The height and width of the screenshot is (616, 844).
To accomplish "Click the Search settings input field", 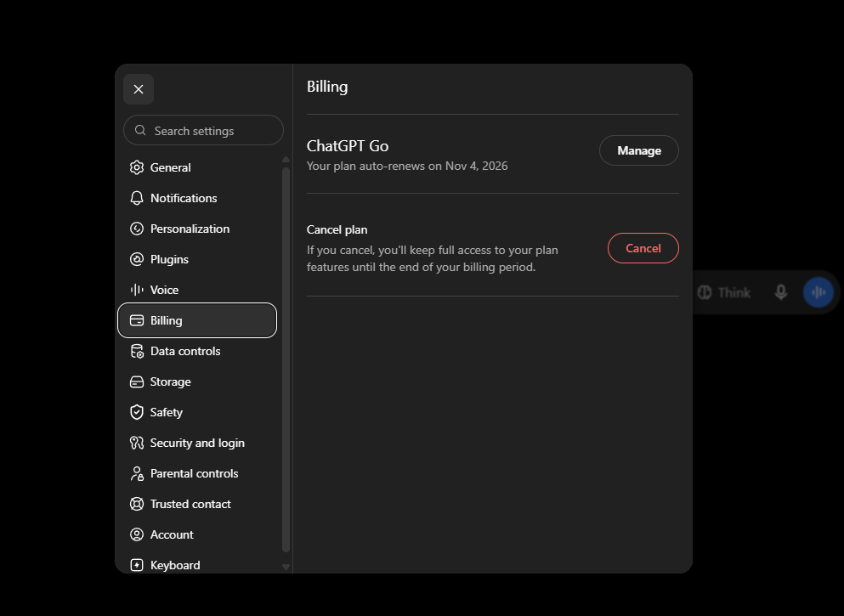I will point(203,130).
